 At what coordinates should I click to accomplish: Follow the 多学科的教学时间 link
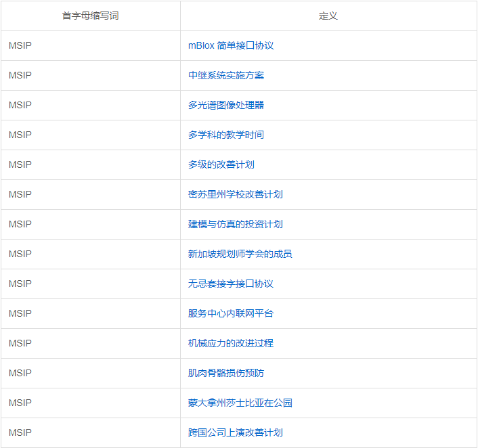click(226, 135)
